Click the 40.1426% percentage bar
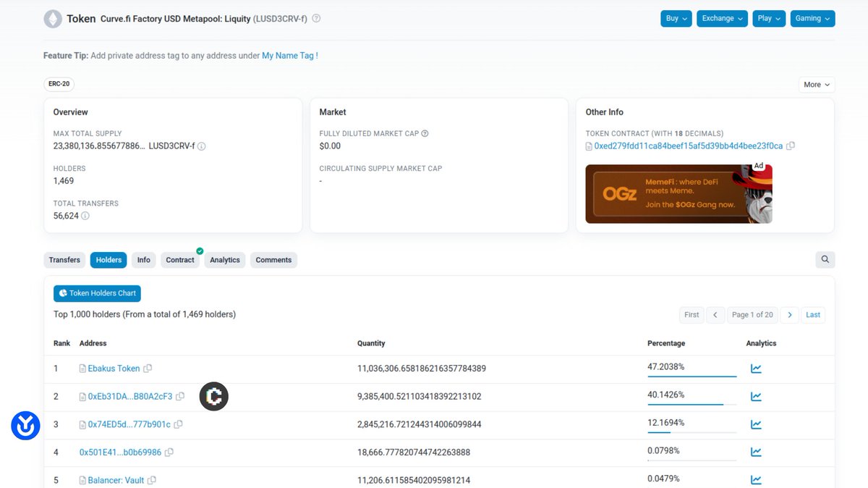Screen dimensions: 868x488 pos(692,404)
